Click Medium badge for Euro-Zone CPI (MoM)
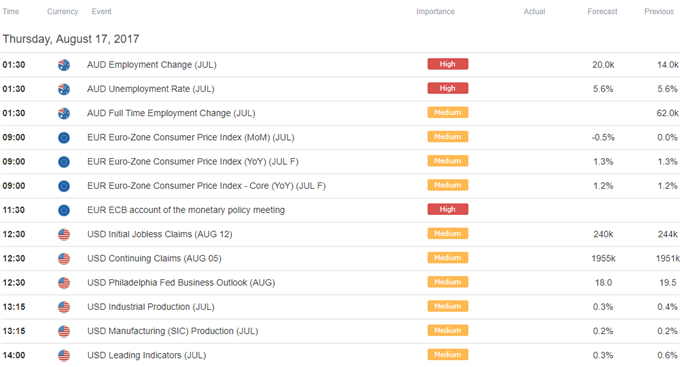 click(x=448, y=137)
